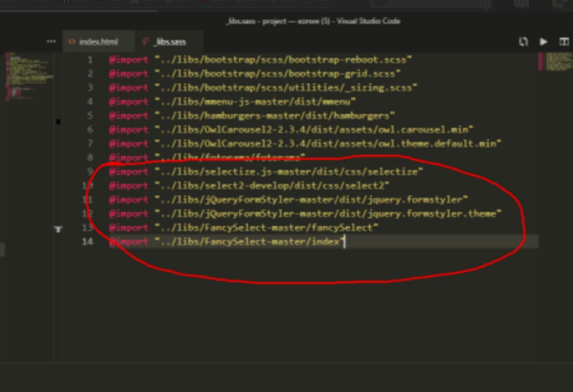Open the three-dots more actions menu
573x392 pixels.
(51, 41)
